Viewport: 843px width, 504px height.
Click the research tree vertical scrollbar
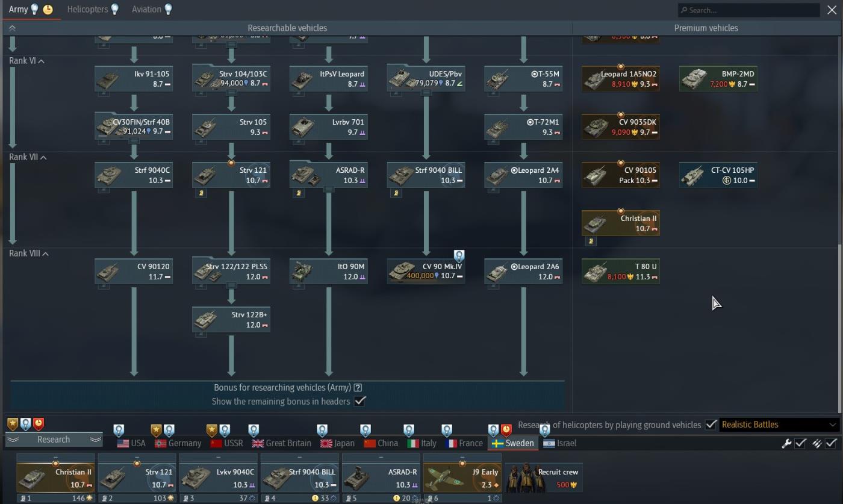(x=841, y=329)
